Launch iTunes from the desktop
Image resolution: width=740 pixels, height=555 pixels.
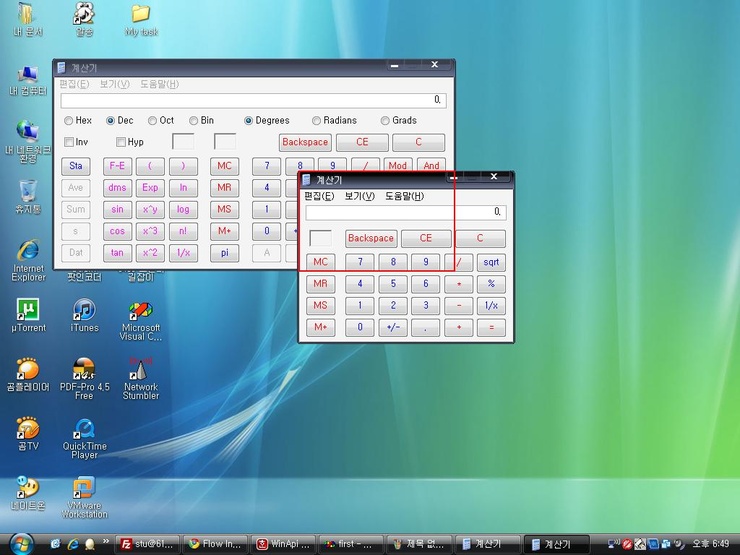coord(85,310)
